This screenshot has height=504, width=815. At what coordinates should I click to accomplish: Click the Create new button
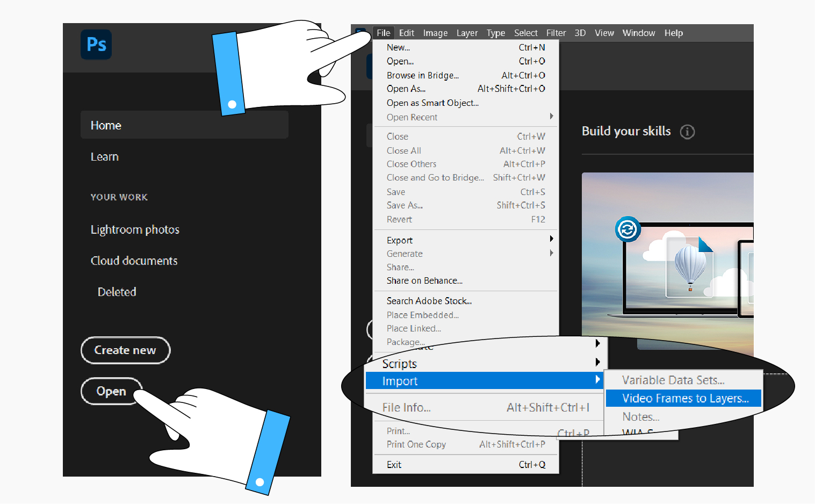click(x=125, y=350)
